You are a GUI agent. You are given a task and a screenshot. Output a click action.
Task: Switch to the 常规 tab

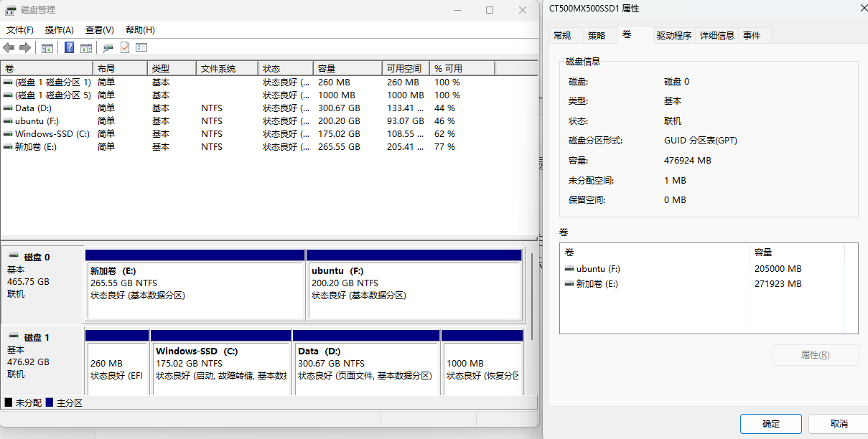(x=562, y=36)
